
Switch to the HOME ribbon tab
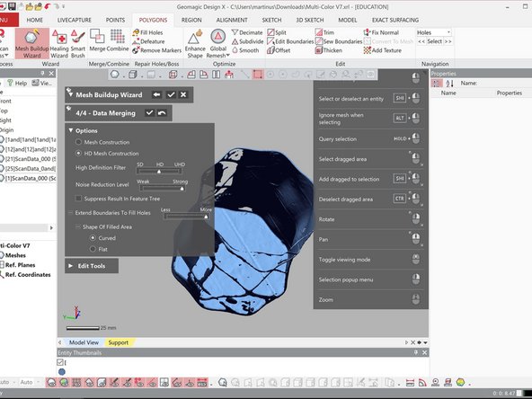click(35, 20)
